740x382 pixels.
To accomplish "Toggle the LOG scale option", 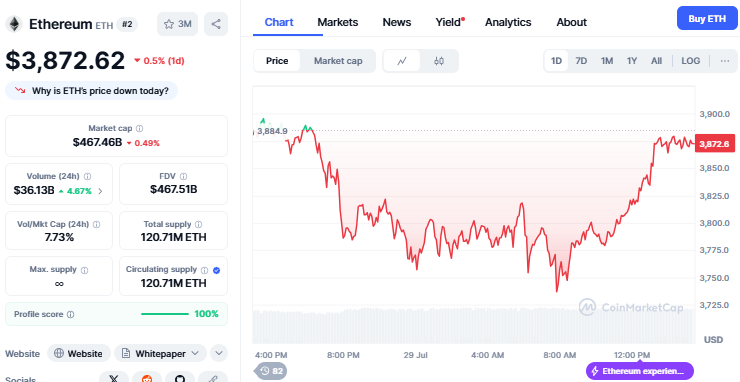I will tap(690, 61).
